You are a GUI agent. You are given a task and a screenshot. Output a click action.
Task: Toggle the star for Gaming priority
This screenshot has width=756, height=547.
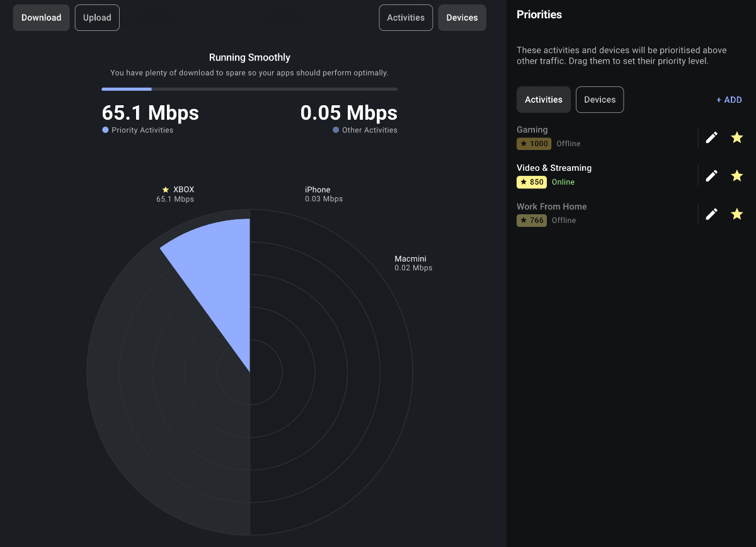tap(736, 137)
